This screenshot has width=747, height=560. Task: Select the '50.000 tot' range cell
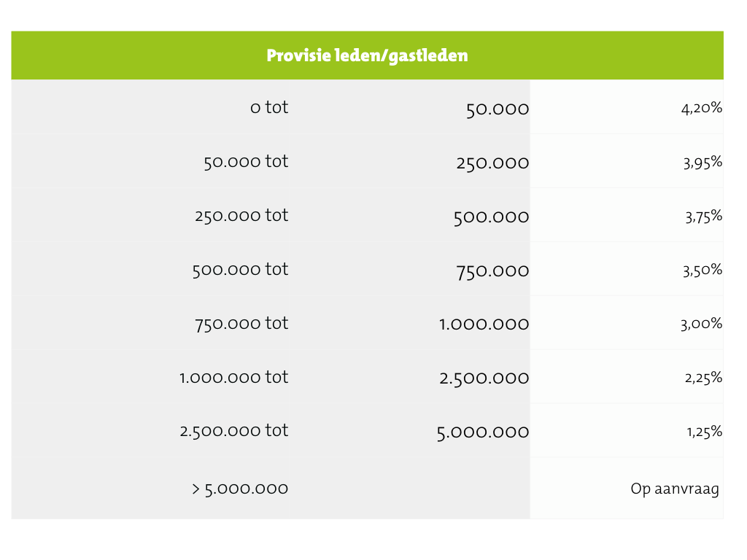[x=246, y=162]
